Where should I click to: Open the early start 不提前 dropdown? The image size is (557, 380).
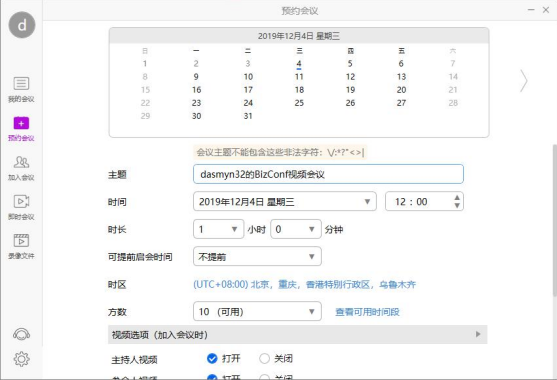(x=257, y=256)
